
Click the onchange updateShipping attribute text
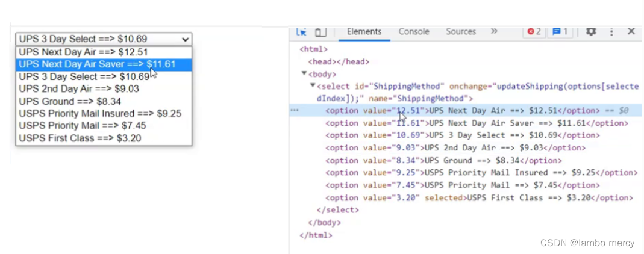tap(544, 87)
